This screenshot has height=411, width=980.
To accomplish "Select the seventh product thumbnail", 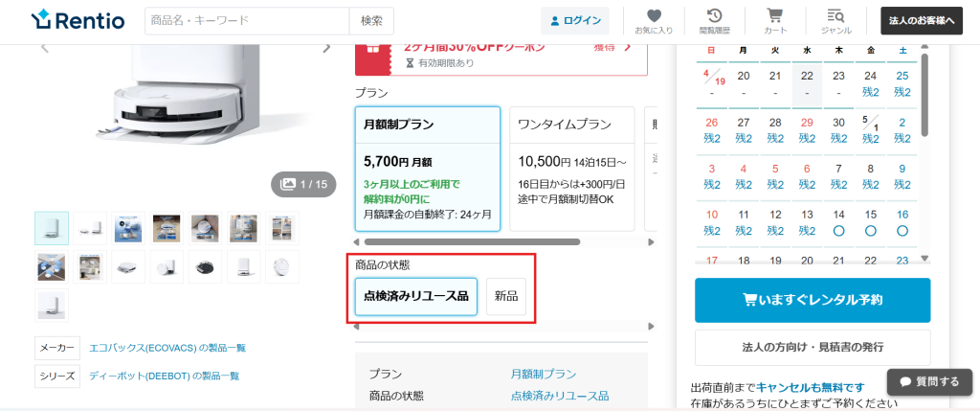I will tap(282, 228).
